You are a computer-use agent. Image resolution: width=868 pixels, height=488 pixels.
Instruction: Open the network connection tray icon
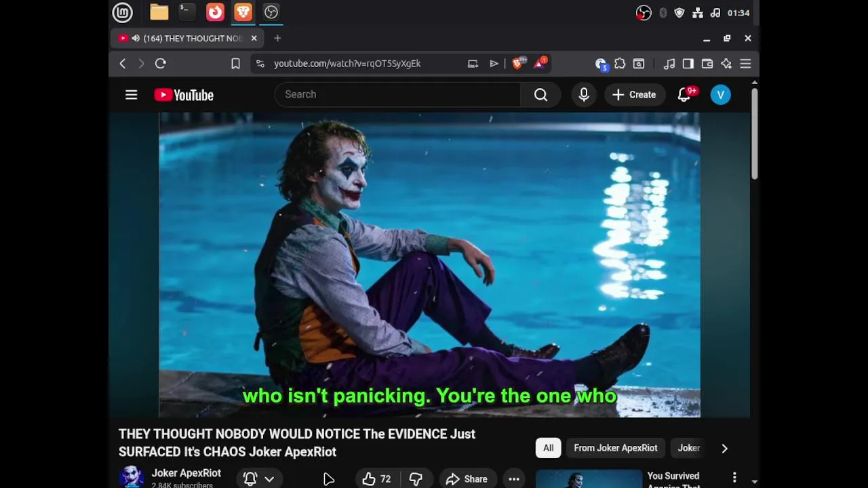tap(698, 13)
